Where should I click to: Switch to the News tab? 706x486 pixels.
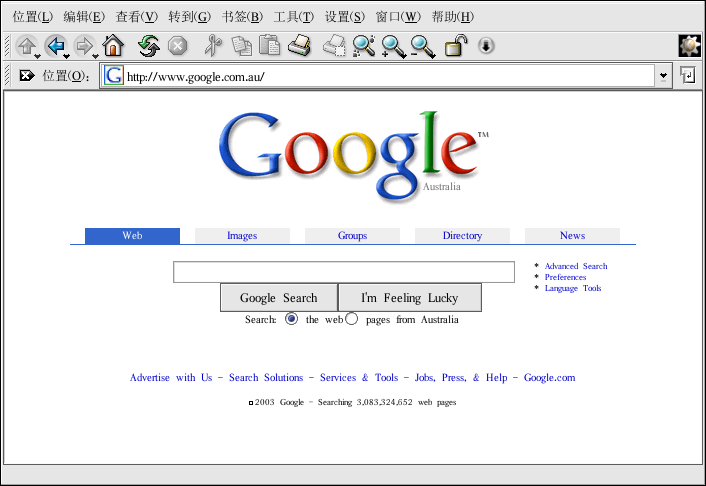click(x=572, y=236)
